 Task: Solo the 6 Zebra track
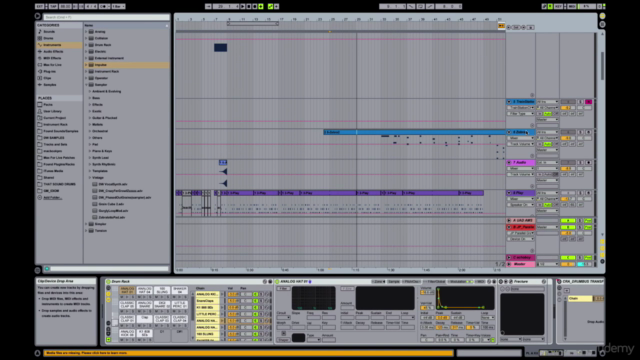tap(580, 132)
